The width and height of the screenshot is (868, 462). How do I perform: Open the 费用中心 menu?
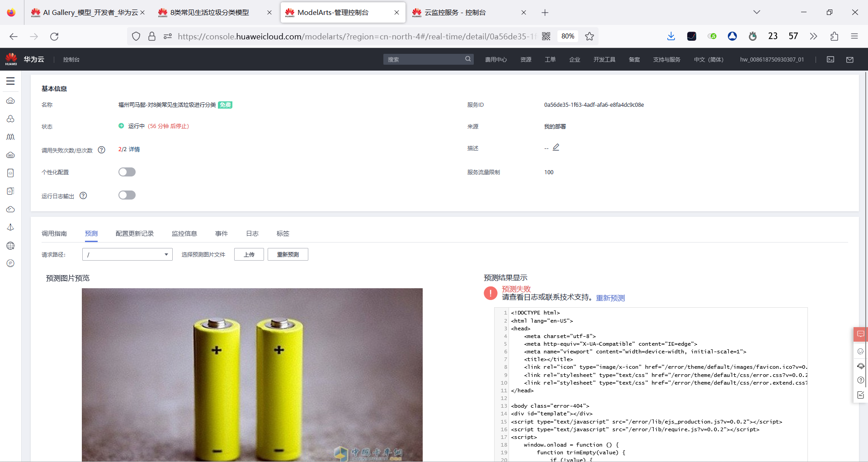click(x=495, y=60)
